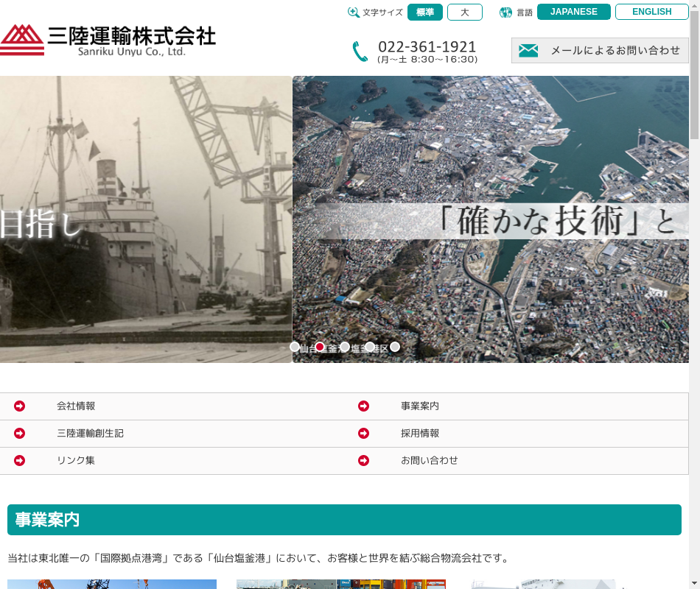Switch language to ENGLISH
The width and height of the screenshot is (700, 589).
(x=651, y=12)
